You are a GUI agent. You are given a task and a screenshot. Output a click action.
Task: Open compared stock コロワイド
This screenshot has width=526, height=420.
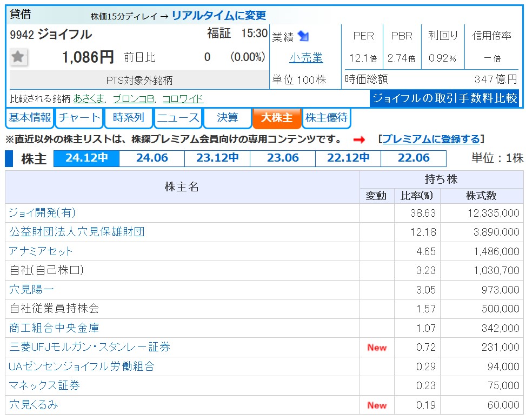[183, 98]
